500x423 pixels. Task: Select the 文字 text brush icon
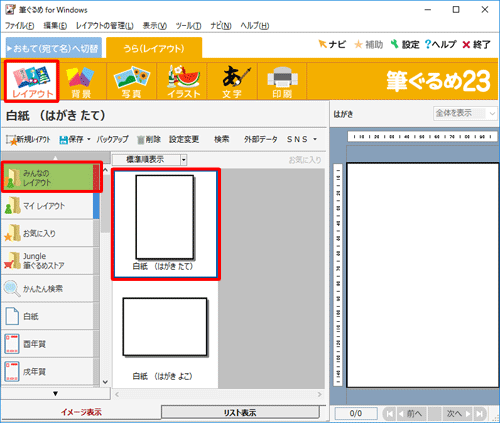[232, 82]
